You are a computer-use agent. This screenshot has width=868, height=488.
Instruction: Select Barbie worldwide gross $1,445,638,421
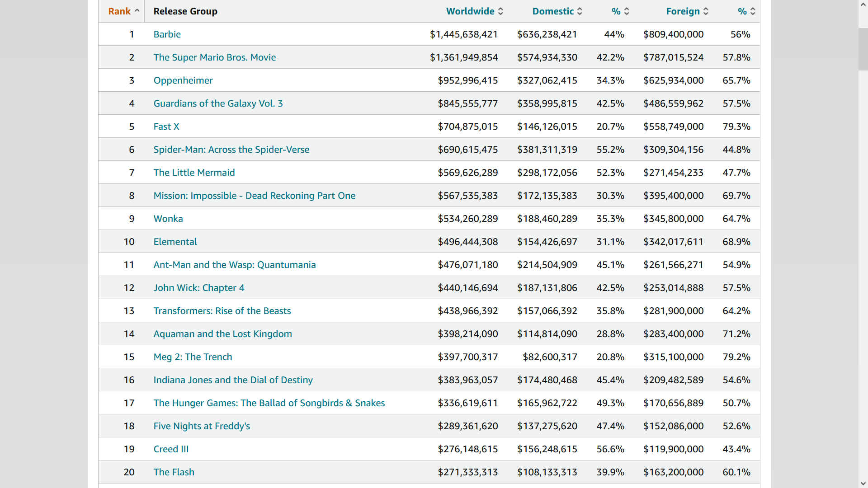pyautogui.click(x=463, y=34)
